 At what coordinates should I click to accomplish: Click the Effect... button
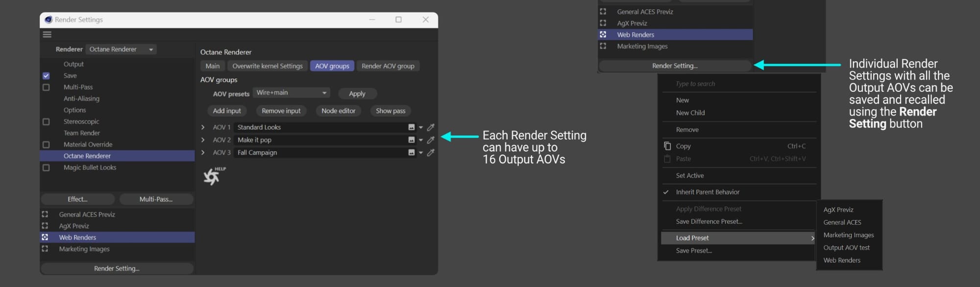78,199
